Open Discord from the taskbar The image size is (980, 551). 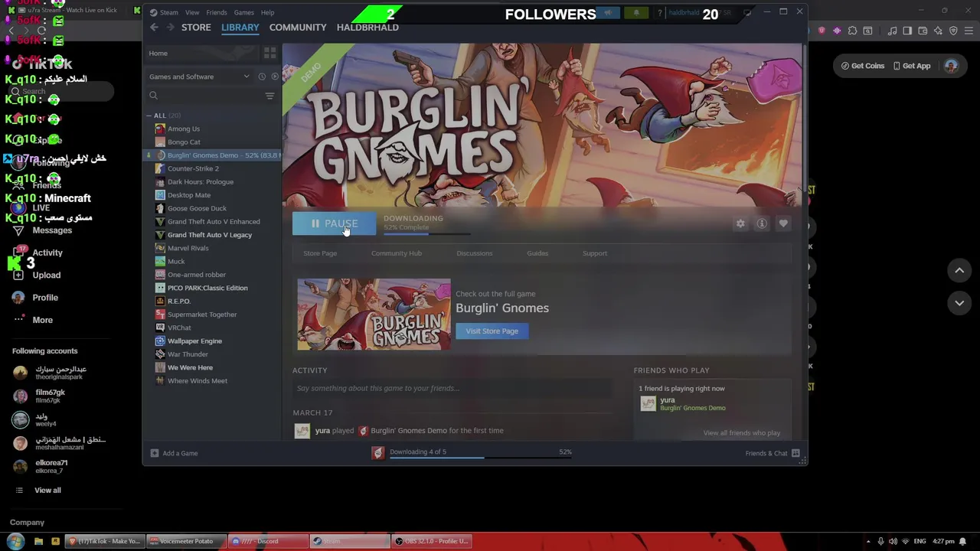click(x=266, y=541)
